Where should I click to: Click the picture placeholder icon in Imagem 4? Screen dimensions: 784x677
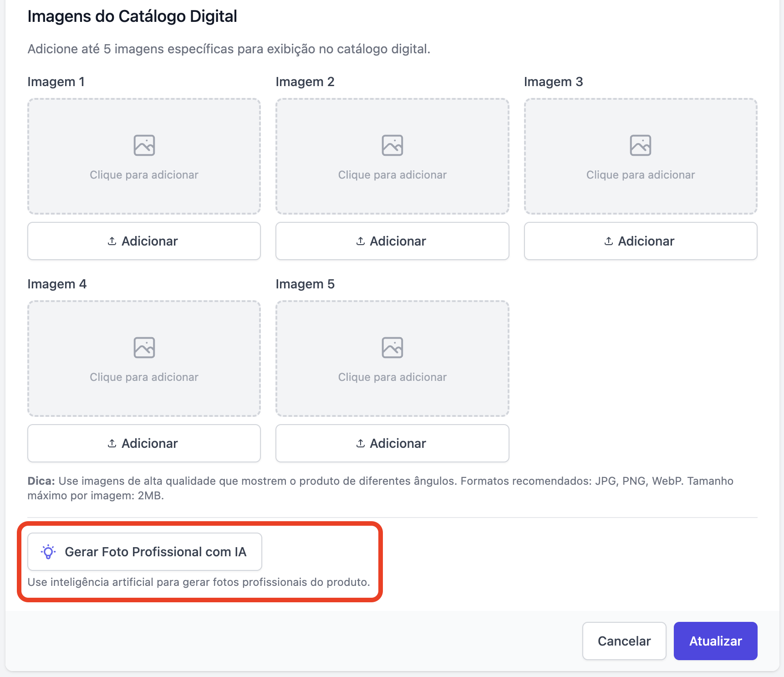(144, 348)
